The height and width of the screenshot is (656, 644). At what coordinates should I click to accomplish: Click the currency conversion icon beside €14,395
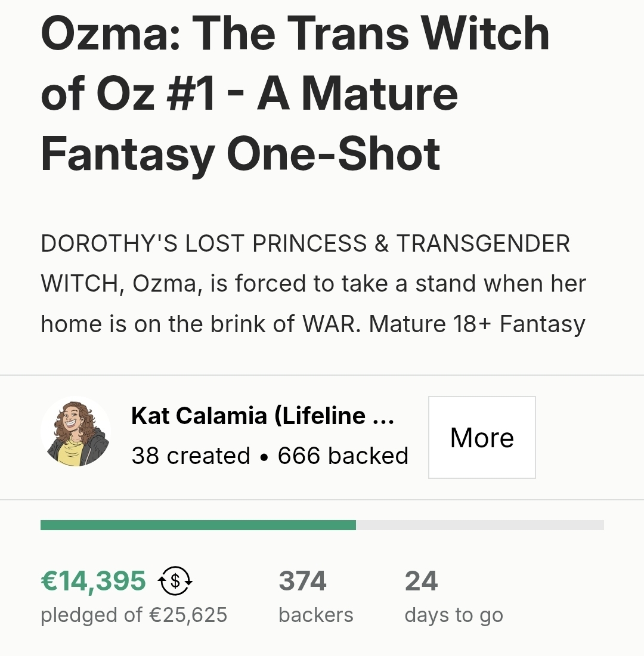tap(175, 581)
